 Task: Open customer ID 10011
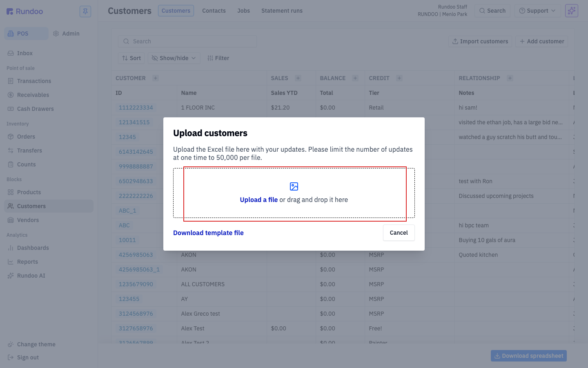(127, 240)
